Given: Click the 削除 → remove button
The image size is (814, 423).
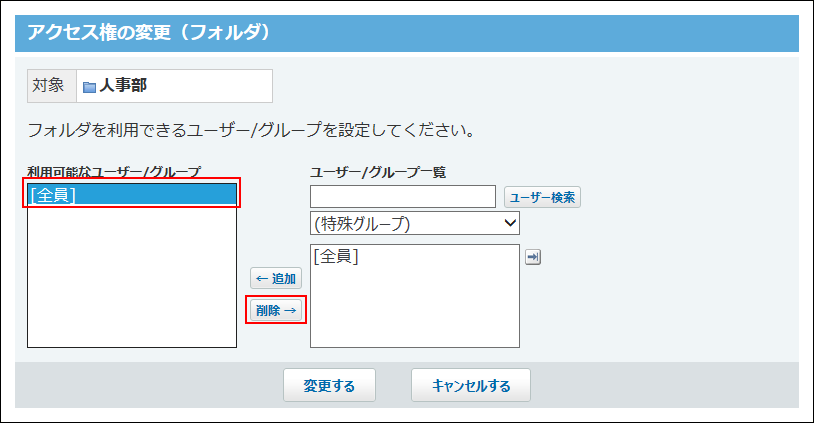Looking at the screenshot, I should pos(276,310).
